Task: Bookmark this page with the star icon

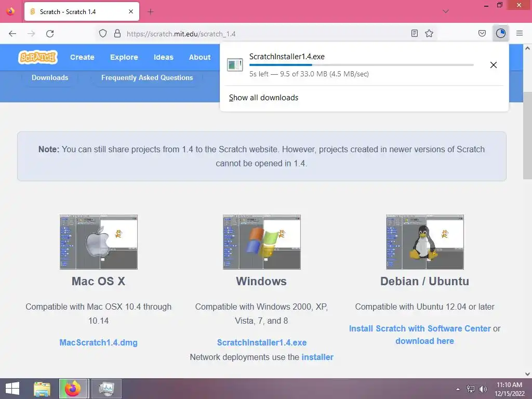Action: click(429, 33)
